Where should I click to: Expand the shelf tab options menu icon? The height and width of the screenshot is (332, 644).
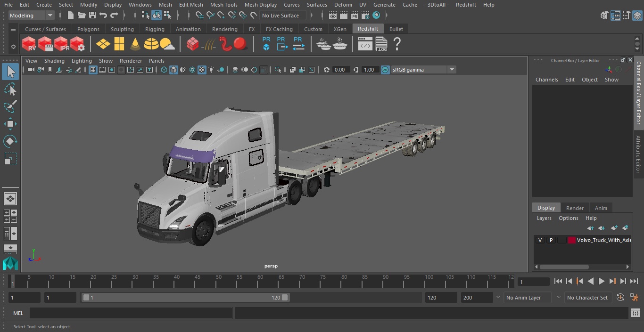coord(13,29)
